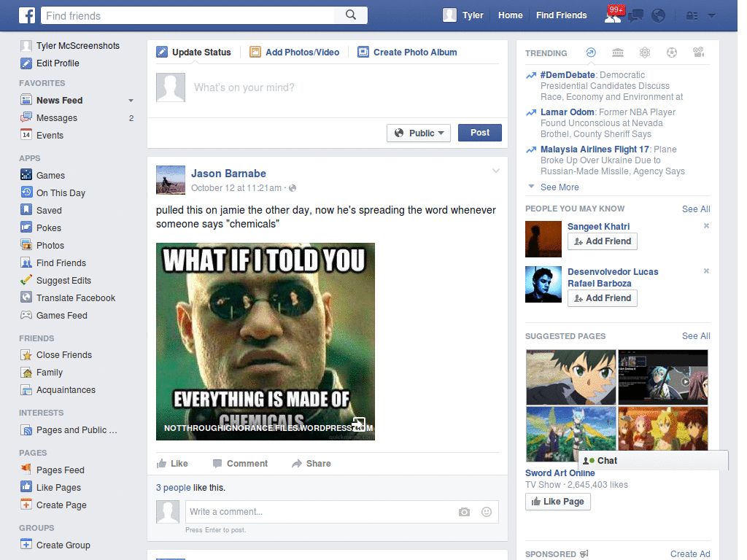Select the Entertainment trending icon

(x=698, y=52)
